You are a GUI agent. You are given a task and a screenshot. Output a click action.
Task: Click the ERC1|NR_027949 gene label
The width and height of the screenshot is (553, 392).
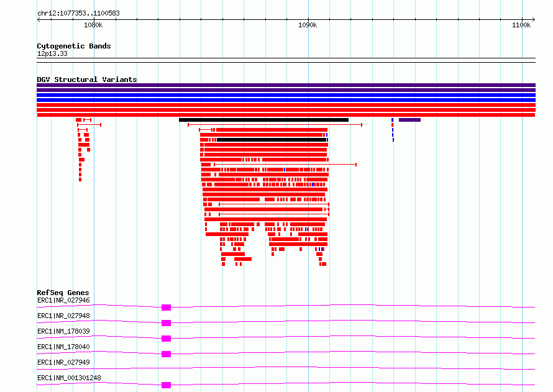click(x=63, y=362)
